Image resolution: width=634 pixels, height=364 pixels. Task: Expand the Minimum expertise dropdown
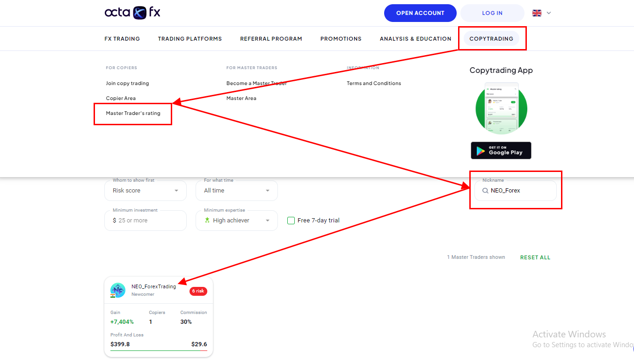pyautogui.click(x=268, y=221)
